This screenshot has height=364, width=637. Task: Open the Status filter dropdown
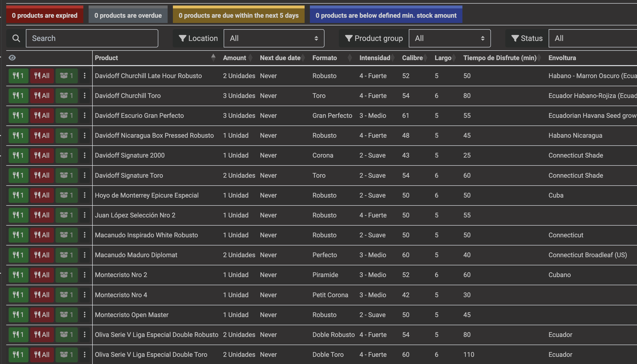(592, 38)
